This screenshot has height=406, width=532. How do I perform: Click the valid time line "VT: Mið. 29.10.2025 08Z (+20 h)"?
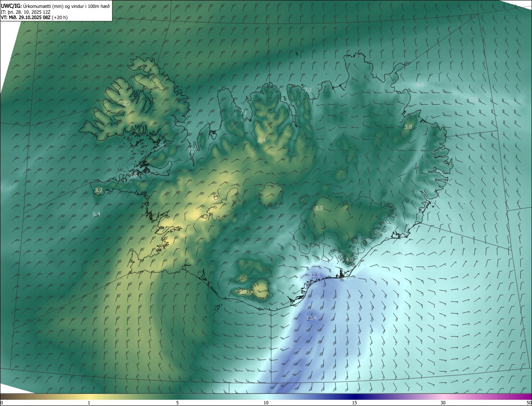pyautogui.click(x=34, y=17)
